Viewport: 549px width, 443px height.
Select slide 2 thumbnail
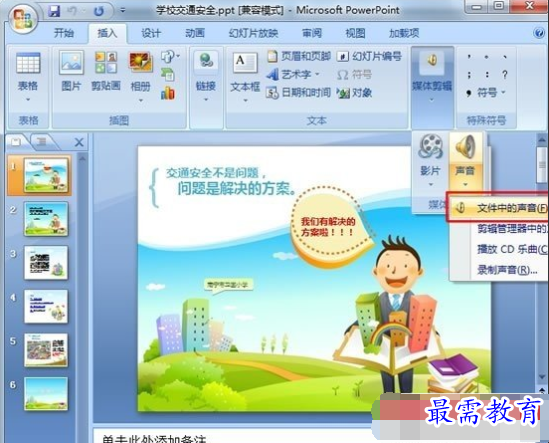tap(46, 219)
